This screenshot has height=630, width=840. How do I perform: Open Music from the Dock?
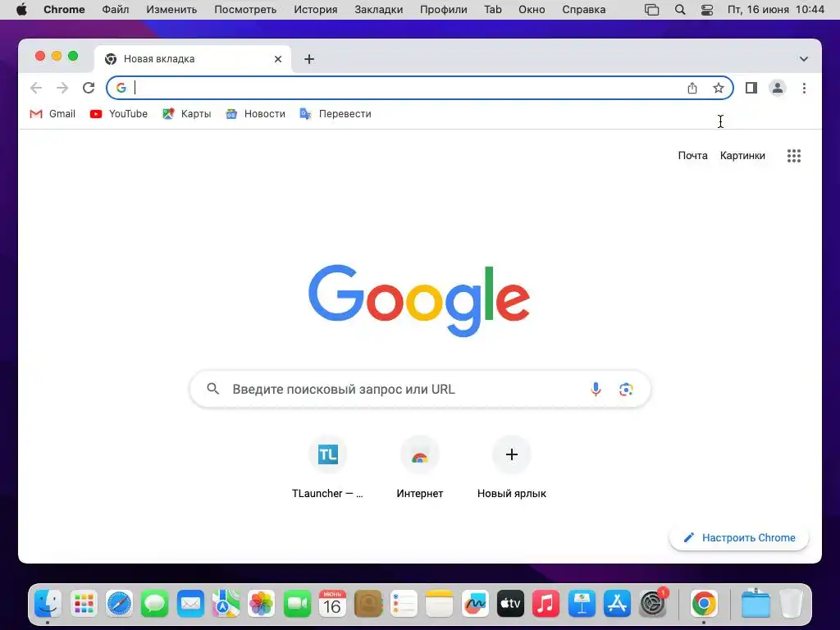pos(546,604)
